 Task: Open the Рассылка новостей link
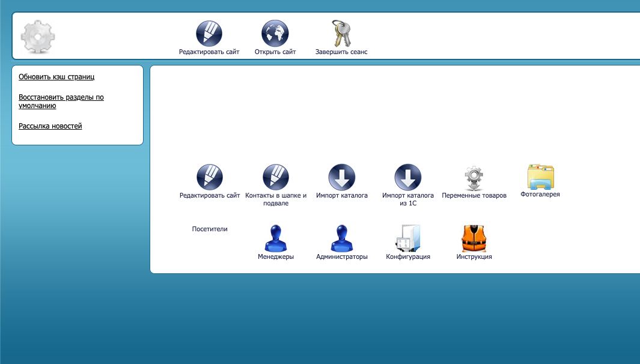pyautogui.click(x=50, y=126)
